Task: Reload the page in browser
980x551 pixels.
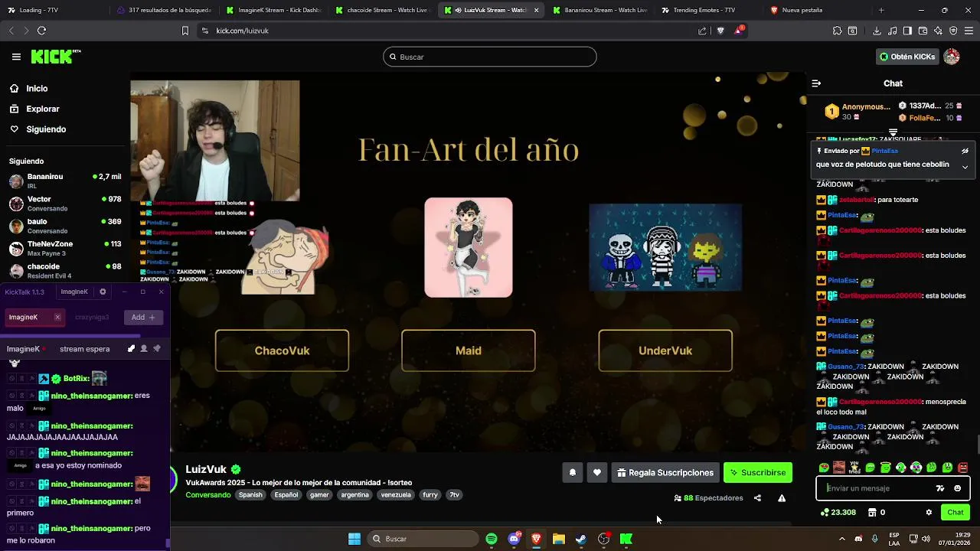Action: pos(41,31)
